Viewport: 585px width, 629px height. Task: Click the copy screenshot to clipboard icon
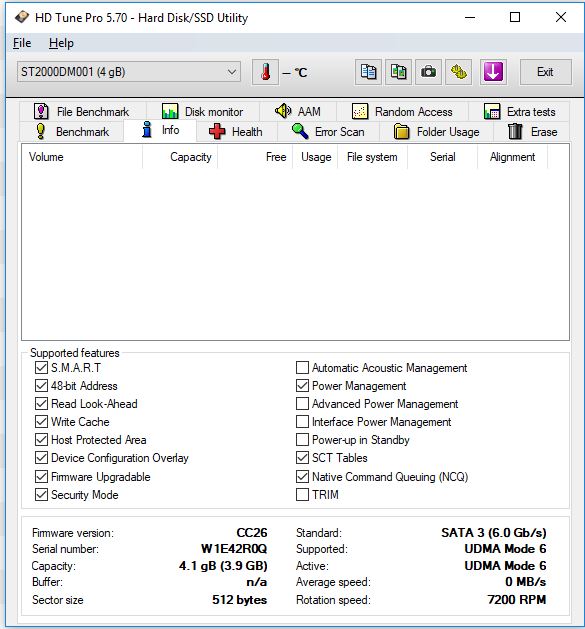point(398,72)
